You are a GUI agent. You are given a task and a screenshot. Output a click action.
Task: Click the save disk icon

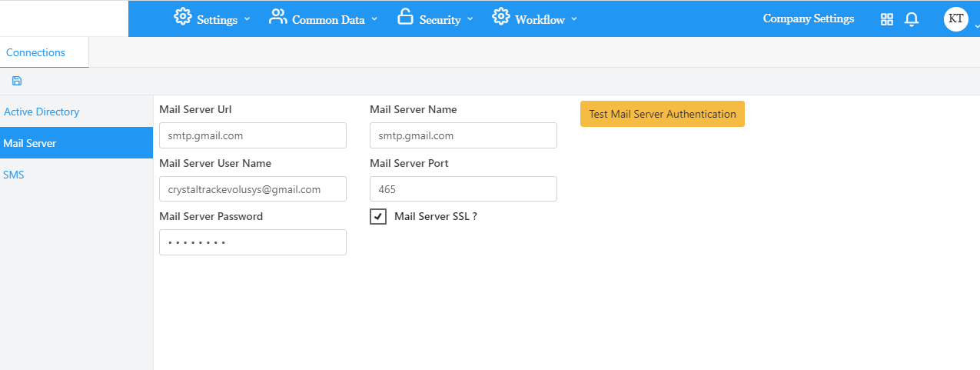tap(17, 81)
